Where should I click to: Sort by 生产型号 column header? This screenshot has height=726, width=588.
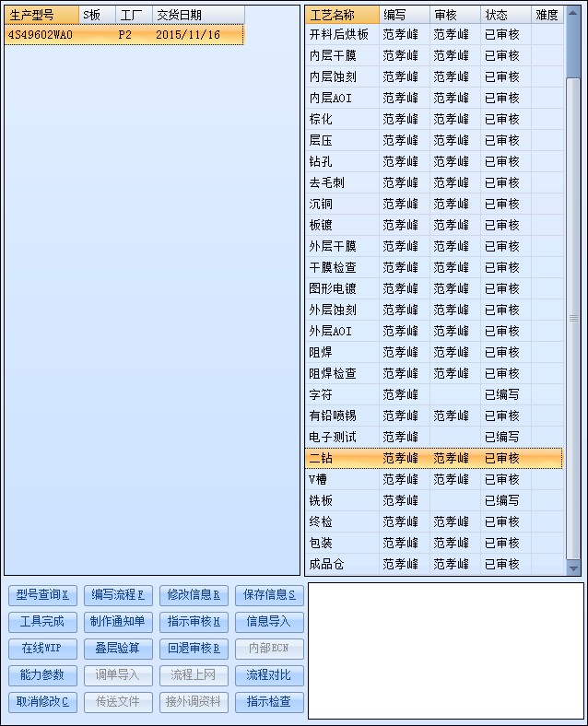[41, 16]
